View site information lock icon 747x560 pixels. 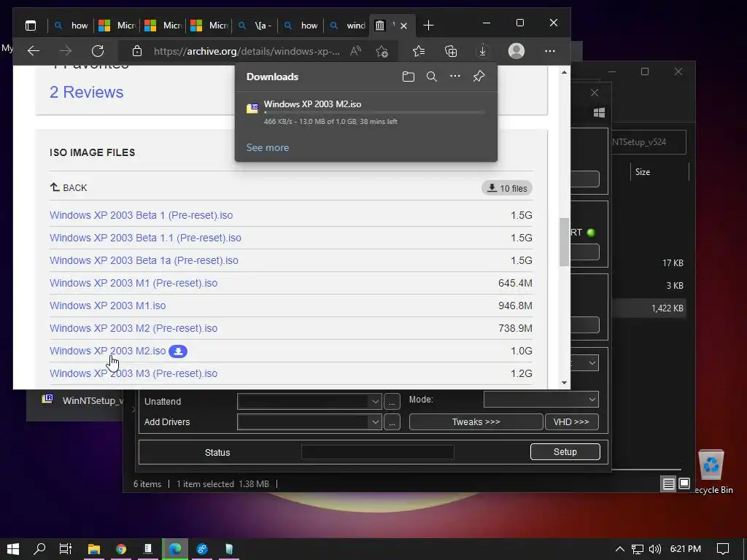(137, 51)
